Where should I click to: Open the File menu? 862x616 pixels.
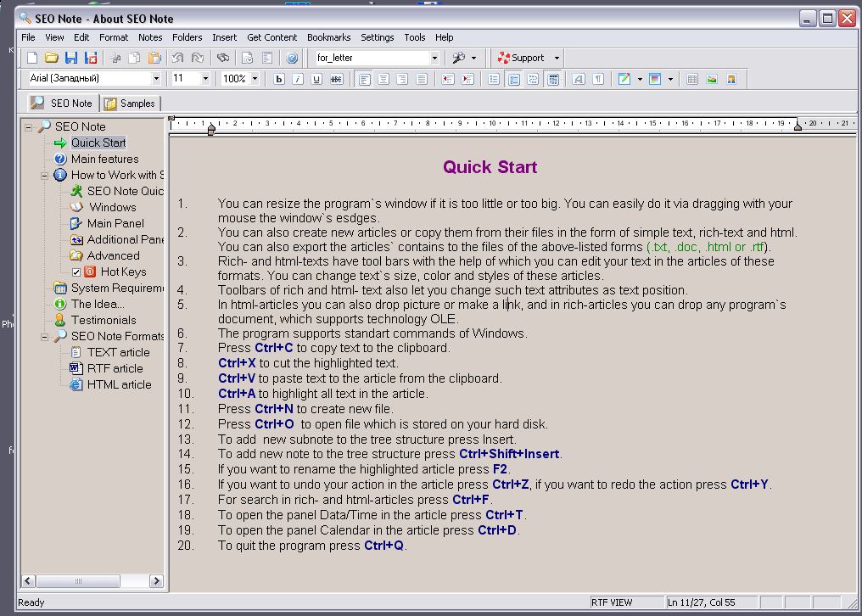(28, 37)
